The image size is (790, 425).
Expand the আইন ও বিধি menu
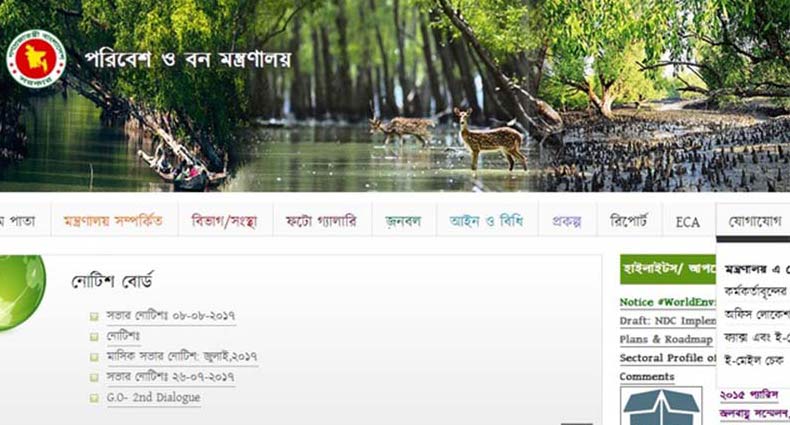pos(486,221)
